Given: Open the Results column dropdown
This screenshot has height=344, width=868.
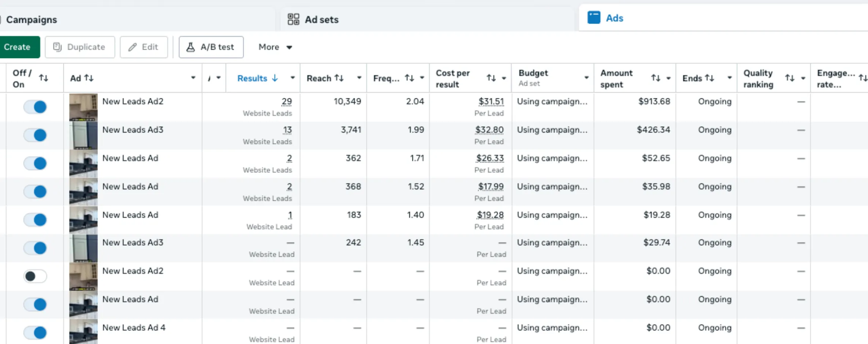Looking at the screenshot, I should pyautogui.click(x=292, y=78).
